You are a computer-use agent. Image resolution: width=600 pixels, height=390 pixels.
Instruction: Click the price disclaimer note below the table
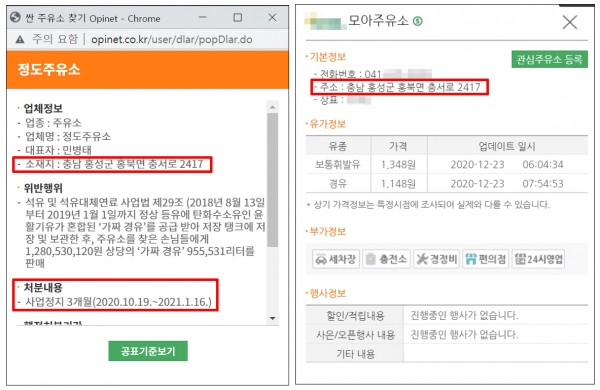point(428,205)
